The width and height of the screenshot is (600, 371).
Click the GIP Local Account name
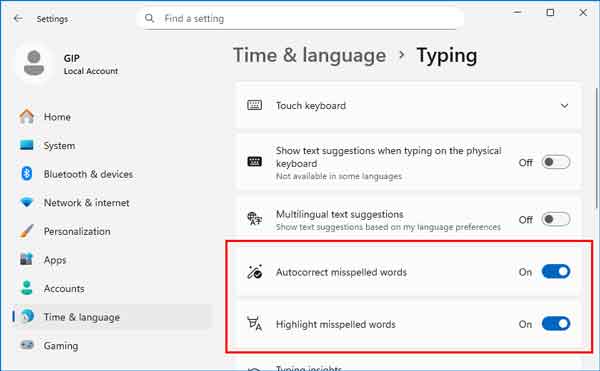tap(91, 64)
